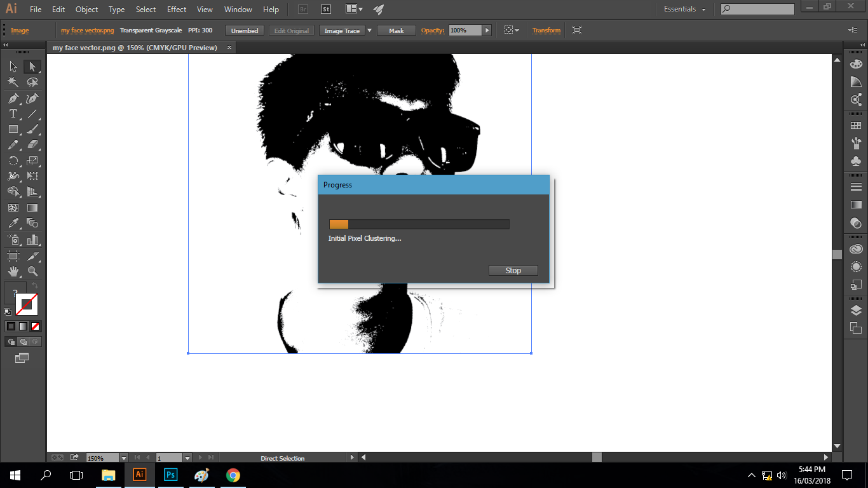868x488 pixels.
Task: Select the Direct Selection tool
Action: [32, 67]
